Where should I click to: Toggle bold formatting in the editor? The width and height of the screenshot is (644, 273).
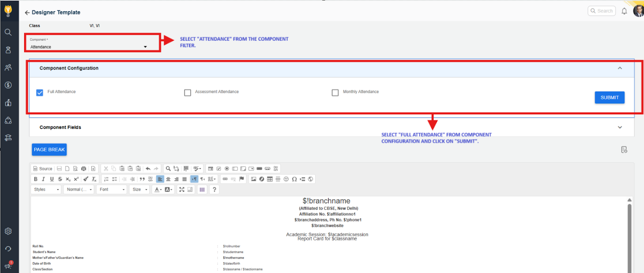click(36, 179)
